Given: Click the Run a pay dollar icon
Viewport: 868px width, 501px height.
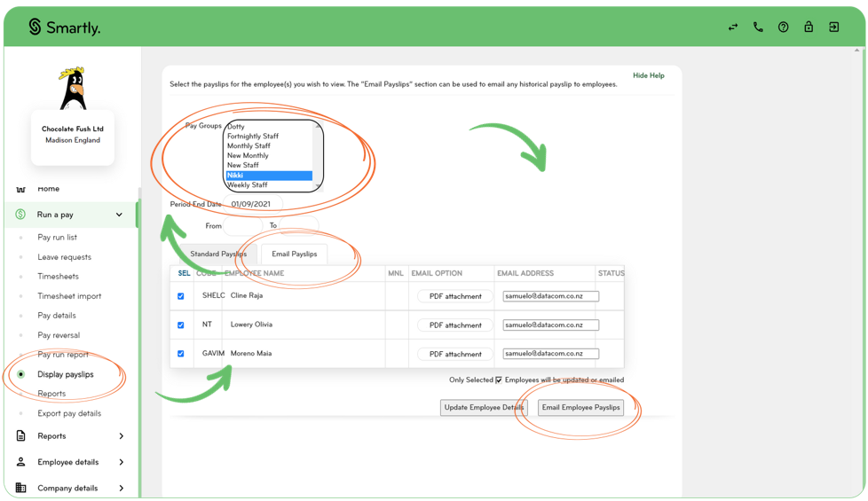Looking at the screenshot, I should (20, 214).
